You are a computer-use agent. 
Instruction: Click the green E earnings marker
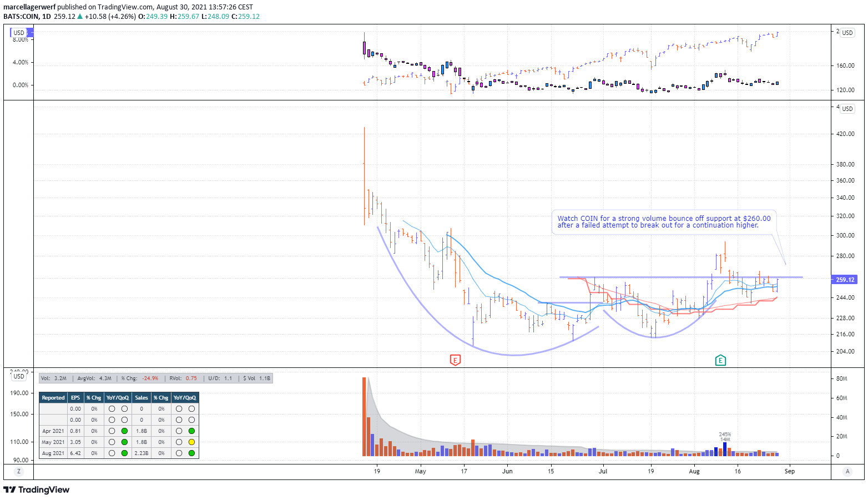point(720,360)
